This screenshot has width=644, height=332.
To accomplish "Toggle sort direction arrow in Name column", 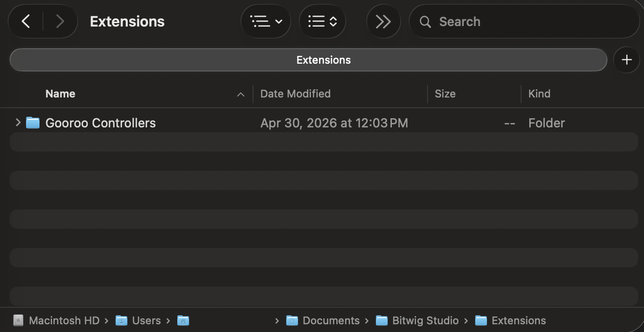I will point(241,95).
